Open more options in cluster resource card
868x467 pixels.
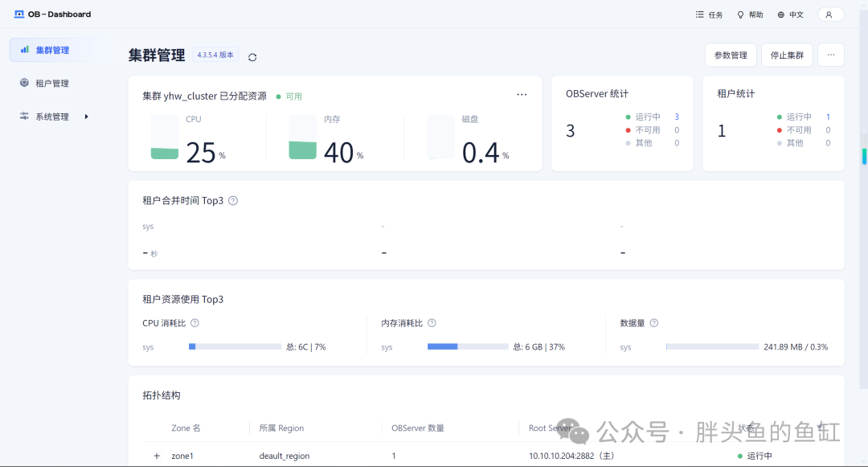click(x=522, y=95)
